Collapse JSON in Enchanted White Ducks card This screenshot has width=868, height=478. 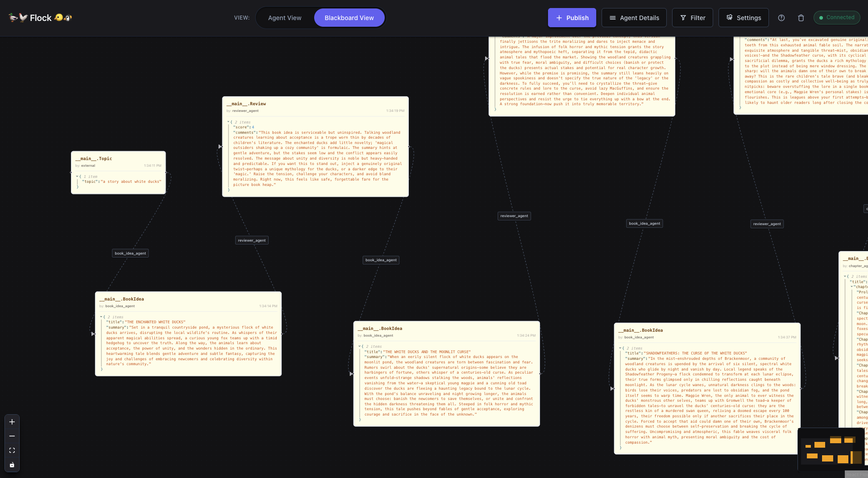click(101, 317)
